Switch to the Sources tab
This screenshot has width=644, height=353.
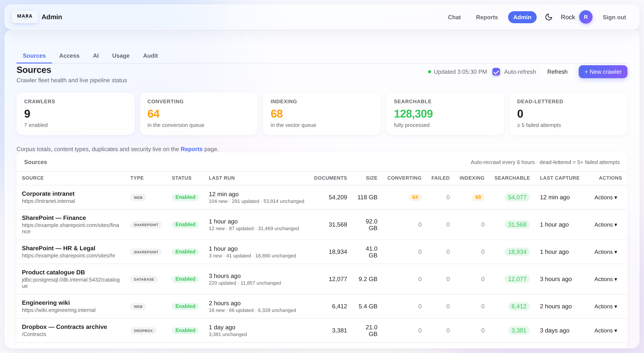tap(34, 56)
